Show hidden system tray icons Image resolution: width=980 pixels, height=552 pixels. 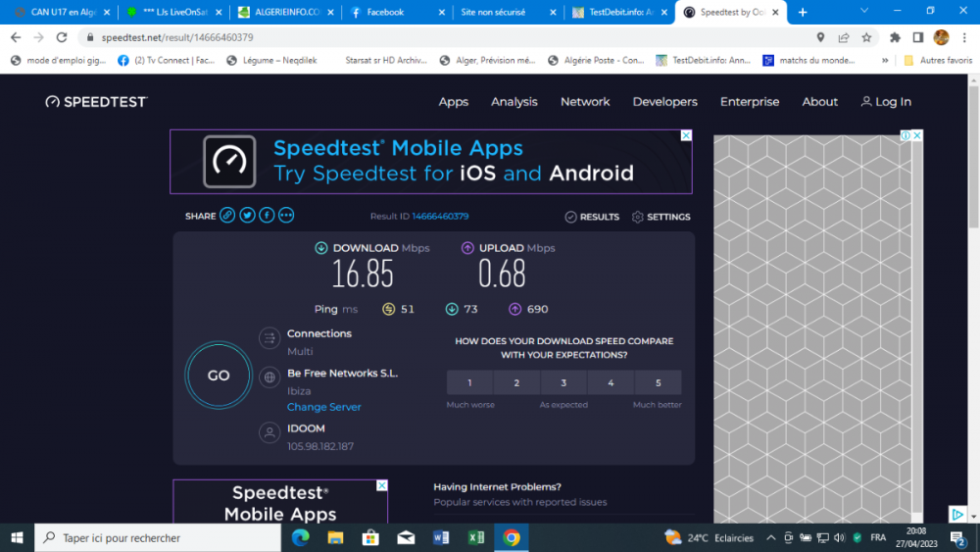coord(770,537)
